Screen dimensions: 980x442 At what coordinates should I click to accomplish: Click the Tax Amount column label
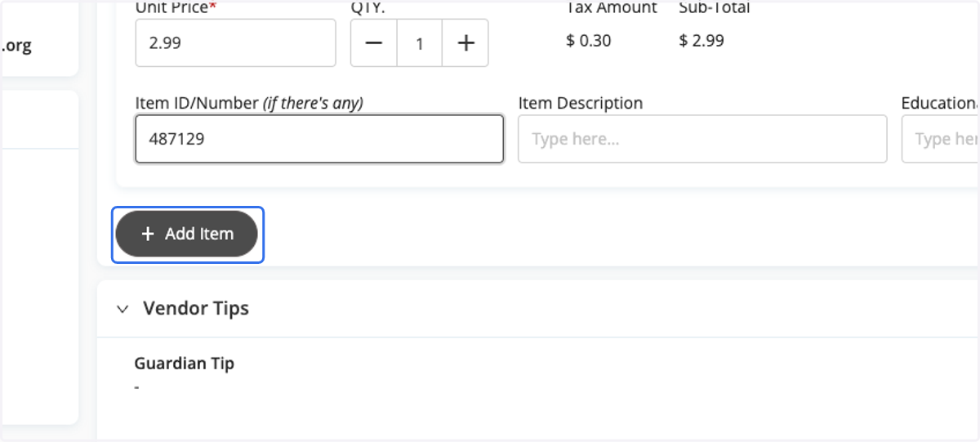(612, 7)
